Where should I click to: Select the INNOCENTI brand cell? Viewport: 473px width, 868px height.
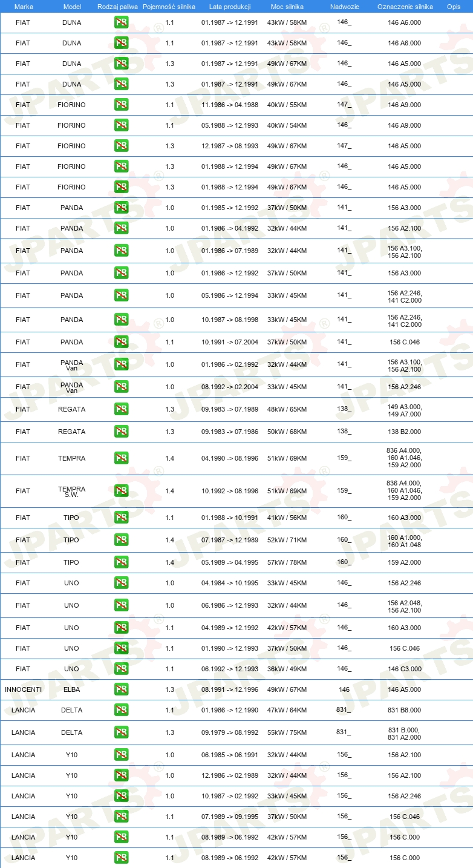click(24, 689)
